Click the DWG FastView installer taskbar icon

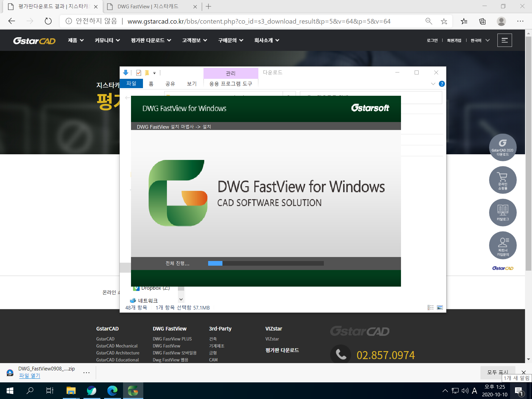tap(133, 391)
